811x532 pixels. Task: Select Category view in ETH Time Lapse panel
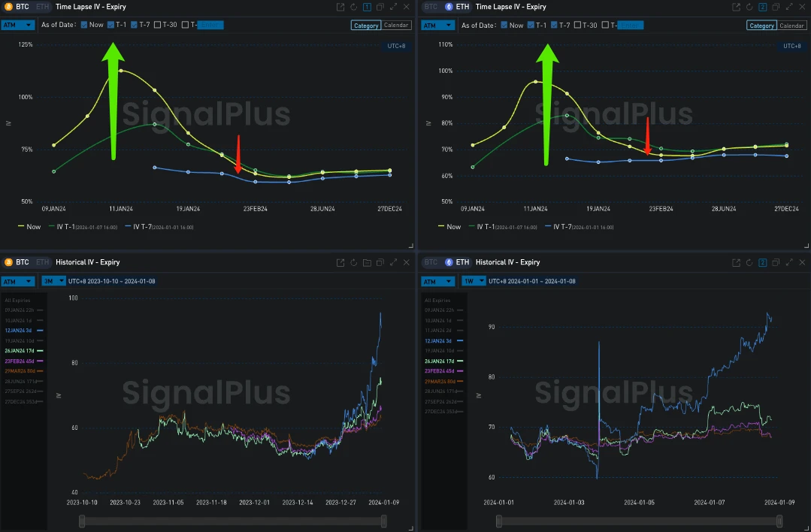coord(761,26)
